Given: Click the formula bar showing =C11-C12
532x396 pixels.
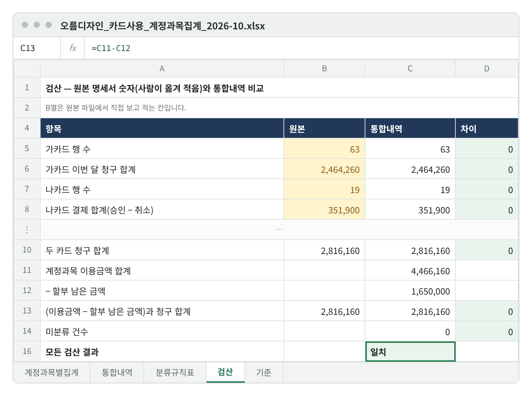Looking at the screenshot, I should coord(301,48).
